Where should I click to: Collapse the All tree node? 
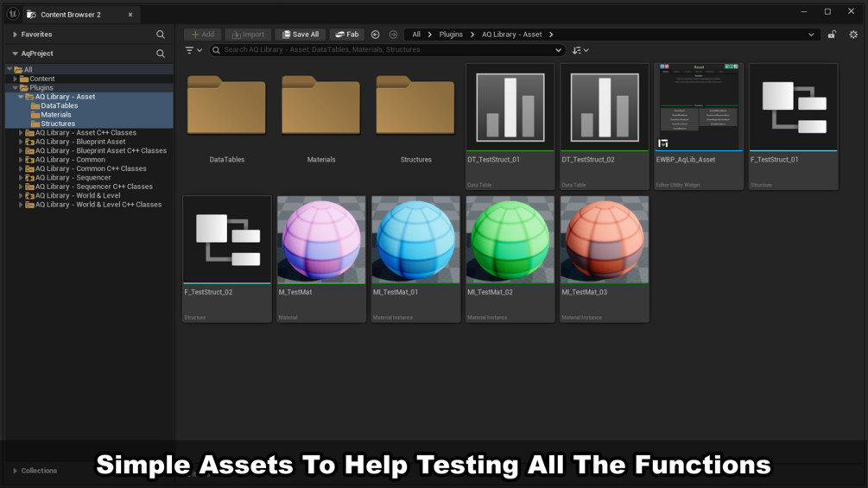(x=10, y=70)
